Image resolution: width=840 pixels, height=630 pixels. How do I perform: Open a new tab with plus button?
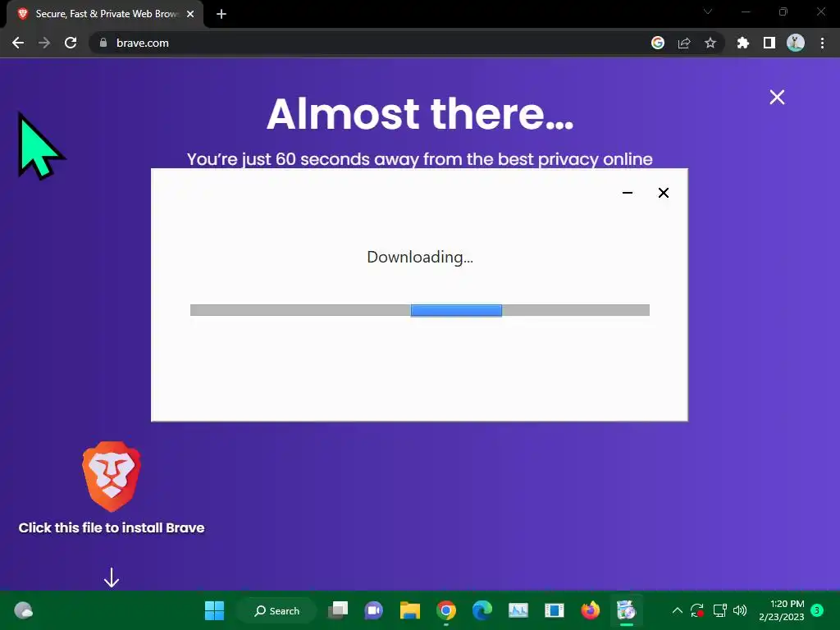point(221,14)
